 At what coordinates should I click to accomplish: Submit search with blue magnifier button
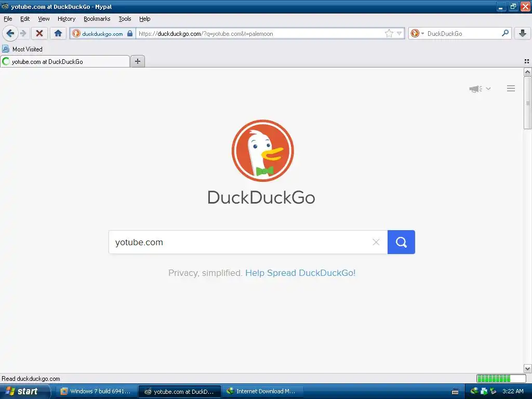coord(401,242)
